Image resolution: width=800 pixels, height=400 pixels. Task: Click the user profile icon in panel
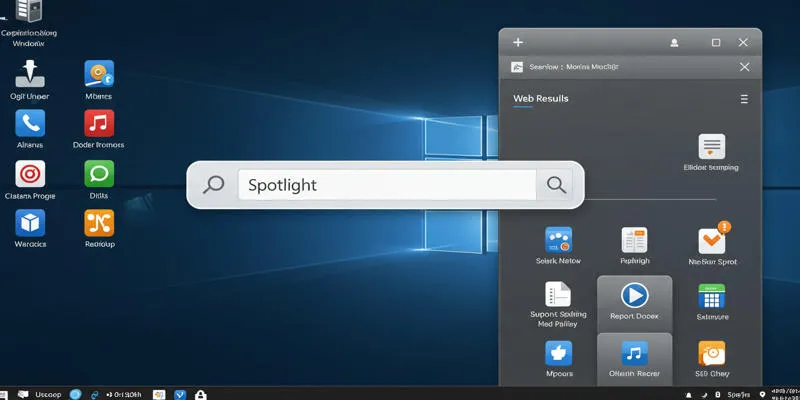pyautogui.click(x=674, y=43)
